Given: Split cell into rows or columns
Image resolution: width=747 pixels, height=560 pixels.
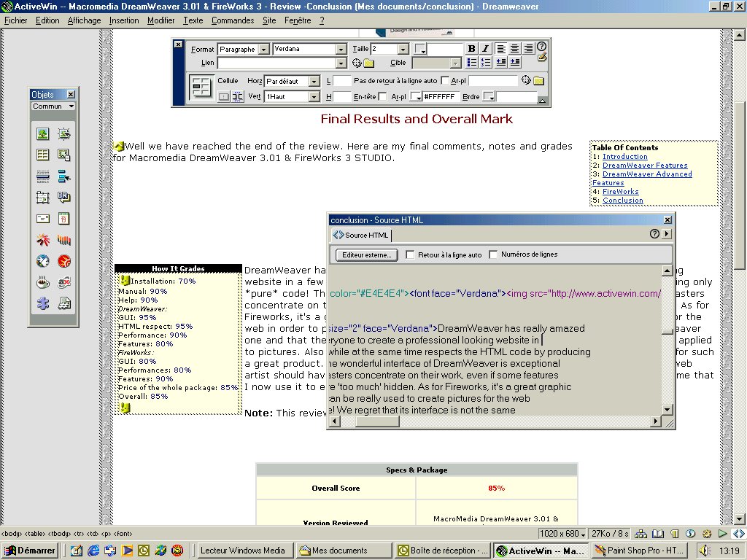Looking at the screenshot, I should pos(237,97).
